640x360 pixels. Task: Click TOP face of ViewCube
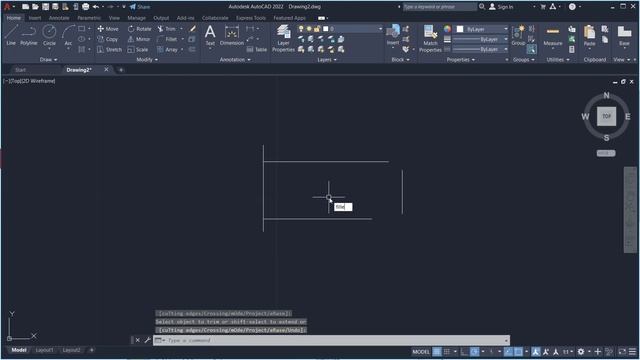[x=606, y=116]
